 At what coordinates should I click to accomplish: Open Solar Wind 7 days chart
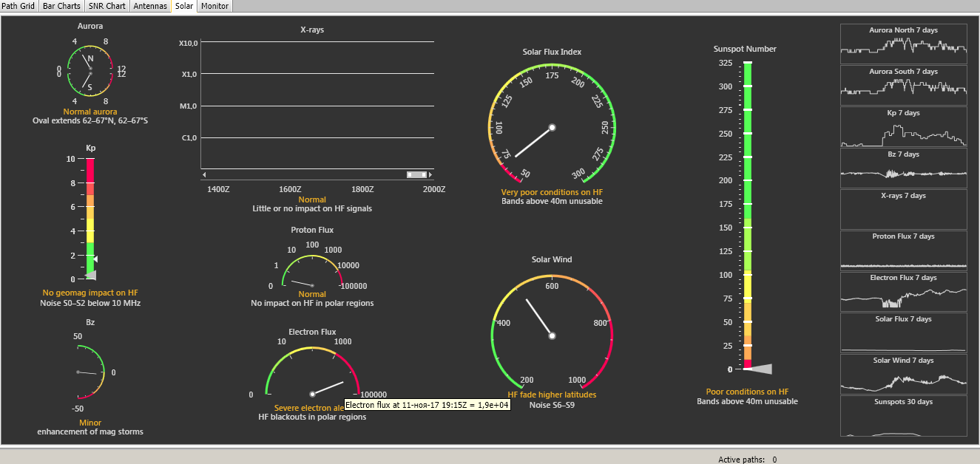[x=903, y=374]
